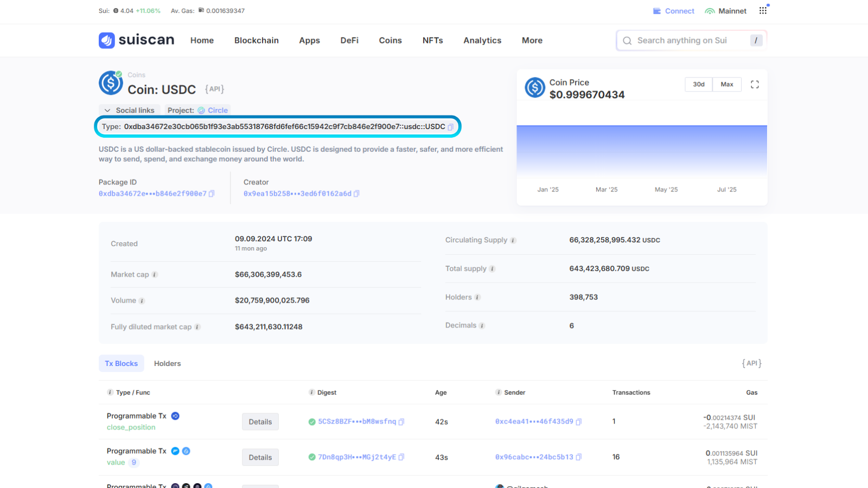The height and width of the screenshot is (488, 868).
Task: Show Volume info tooltip
Action: (x=142, y=301)
